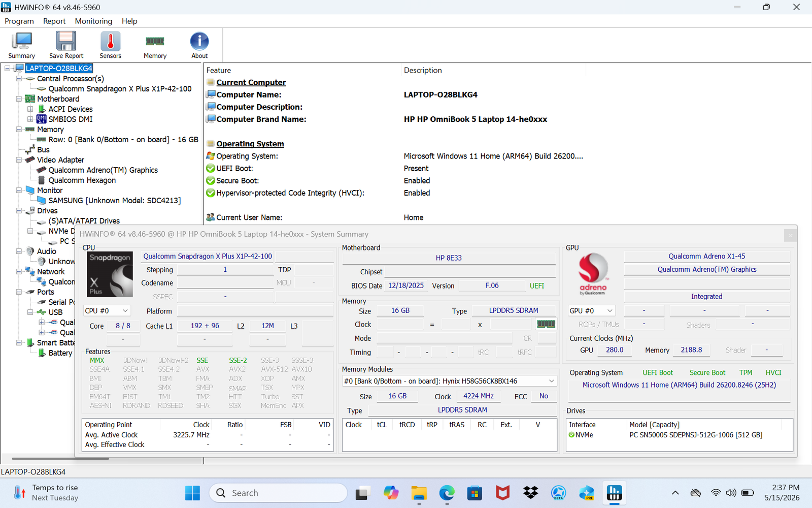
Task: Open the CPU #0 dropdown
Action: tap(107, 311)
